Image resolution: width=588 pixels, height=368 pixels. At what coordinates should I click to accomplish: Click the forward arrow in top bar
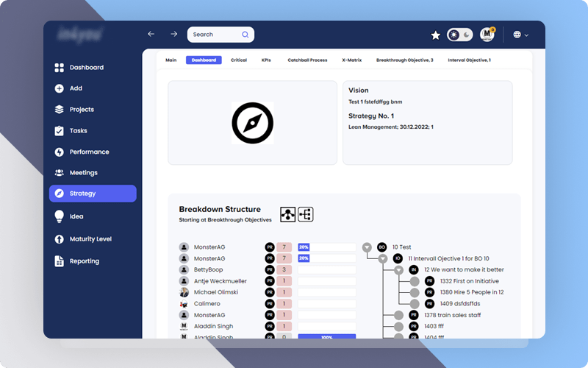click(x=173, y=34)
